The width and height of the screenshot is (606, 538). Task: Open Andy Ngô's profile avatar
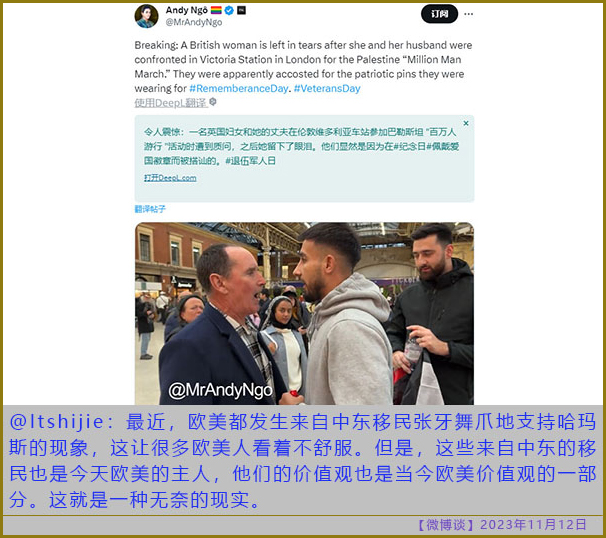tap(146, 16)
